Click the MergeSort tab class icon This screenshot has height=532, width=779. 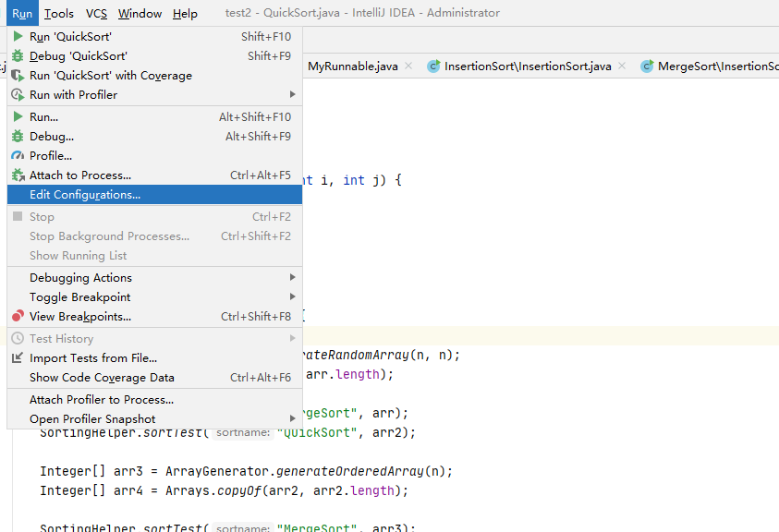pyautogui.click(x=647, y=66)
